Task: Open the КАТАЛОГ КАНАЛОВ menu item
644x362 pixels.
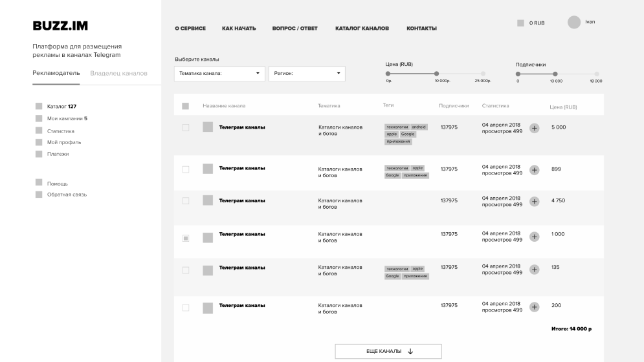Action: pos(362,28)
